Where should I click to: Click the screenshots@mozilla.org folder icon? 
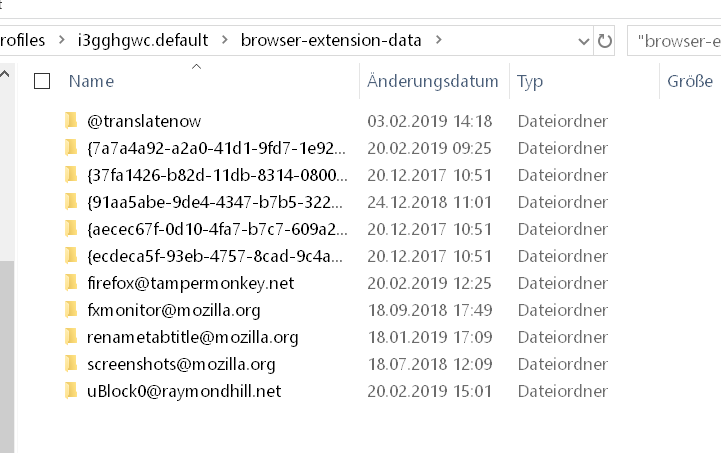[71, 364]
